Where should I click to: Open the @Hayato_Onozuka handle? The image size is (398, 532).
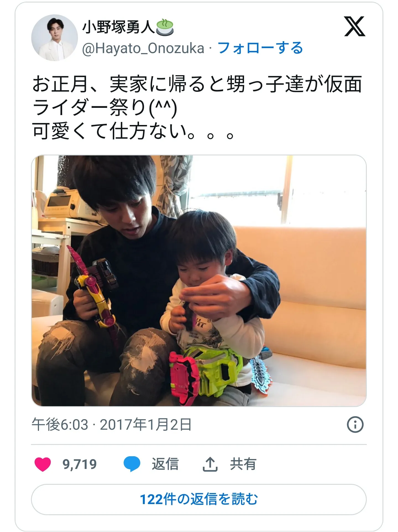click(x=143, y=48)
